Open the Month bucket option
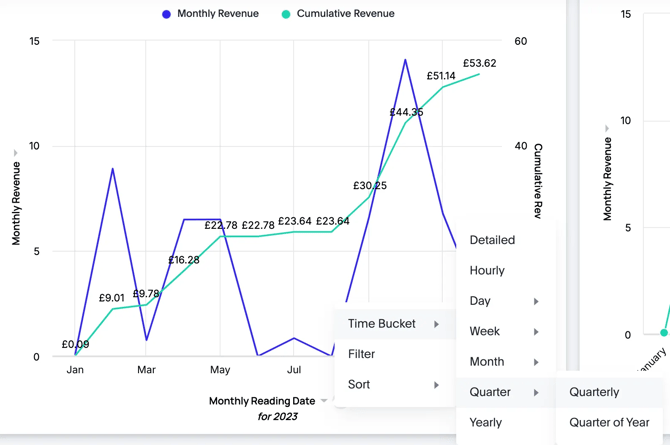 (487, 362)
